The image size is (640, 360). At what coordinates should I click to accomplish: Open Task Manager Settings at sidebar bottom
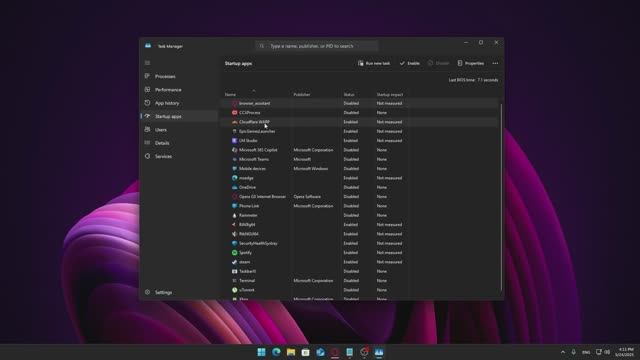click(x=163, y=292)
